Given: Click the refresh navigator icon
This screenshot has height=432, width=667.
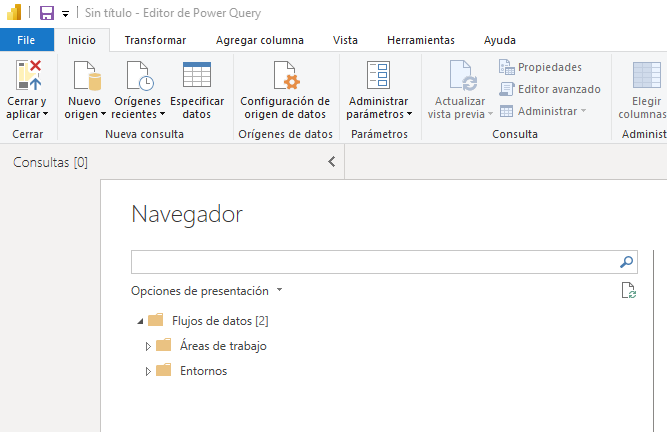Looking at the screenshot, I should (x=629, y=290).
